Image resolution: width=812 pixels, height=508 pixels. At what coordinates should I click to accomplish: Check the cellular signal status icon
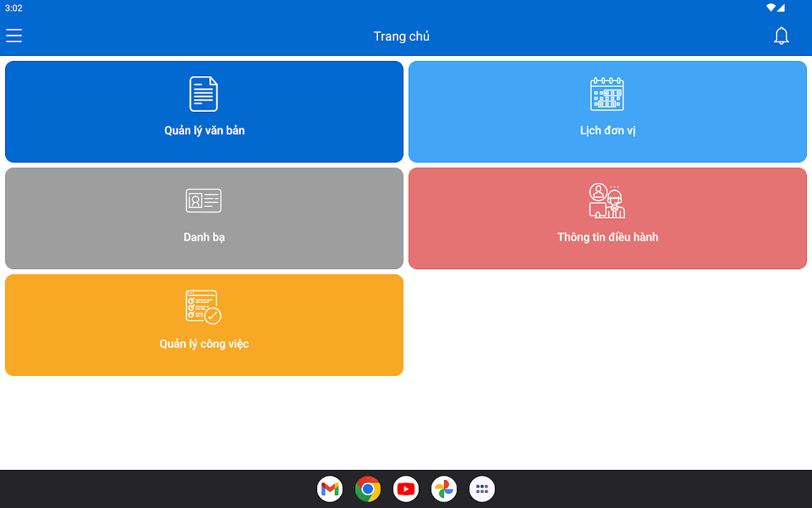[x=781, y=8]
